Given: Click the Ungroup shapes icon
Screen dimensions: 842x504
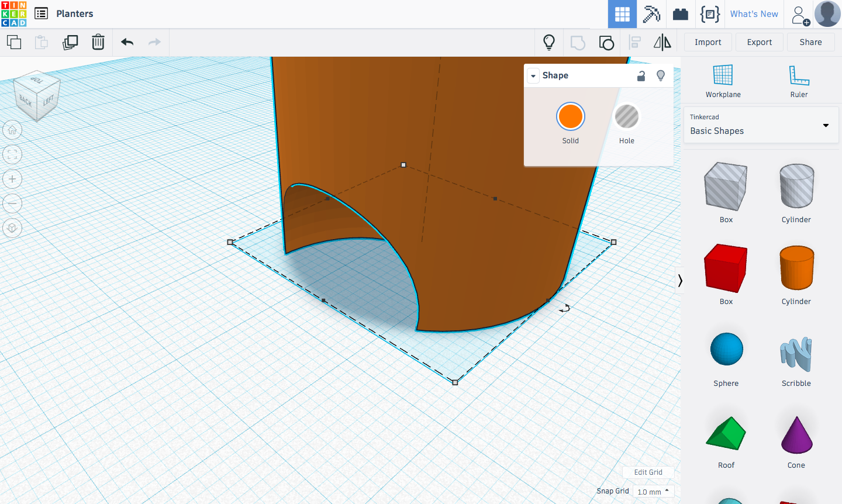Looking at the screenshot, I should (606, 43).
